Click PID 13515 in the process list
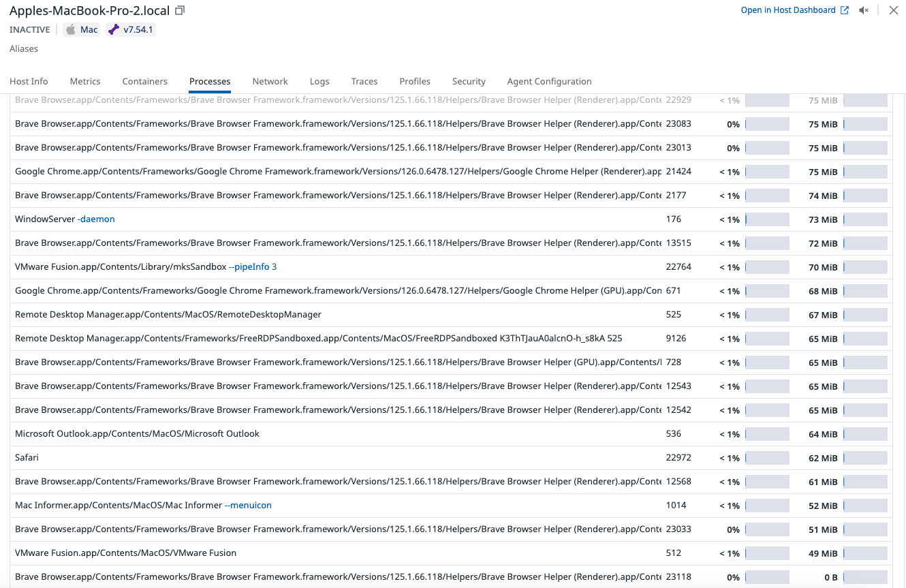 (678, 243)
